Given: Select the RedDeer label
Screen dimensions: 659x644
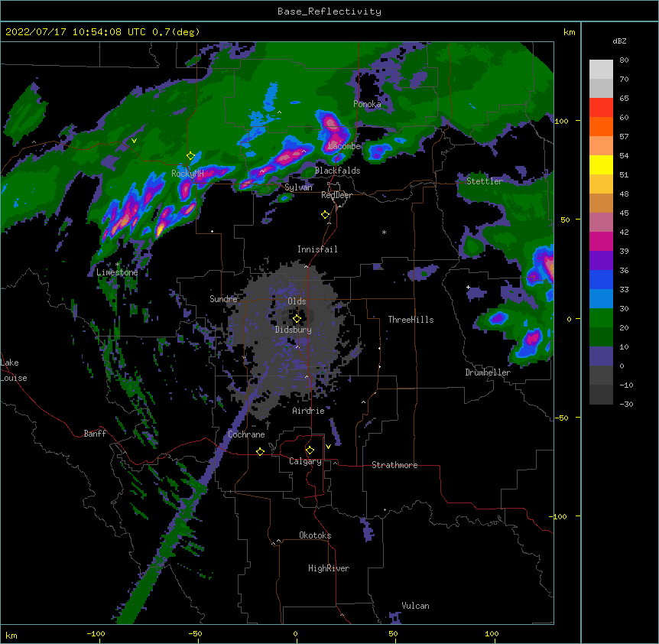Looking at the screenshot, I should [x=336, y=195].
